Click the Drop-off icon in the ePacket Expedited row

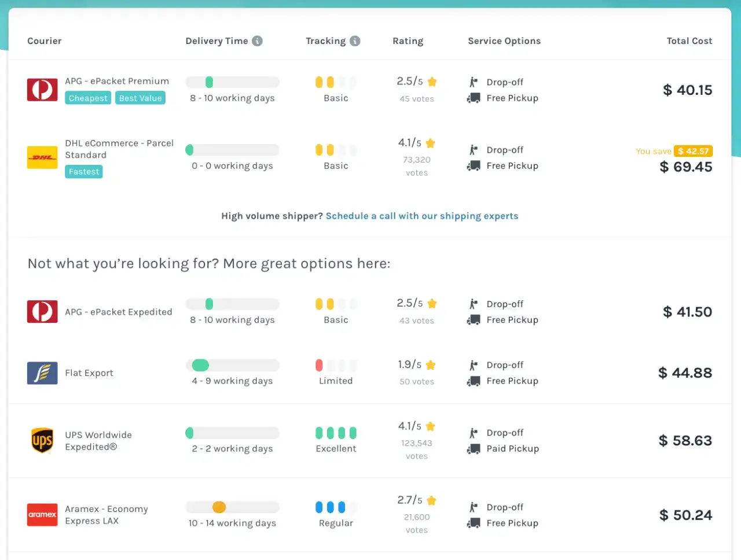coord(474,304)
